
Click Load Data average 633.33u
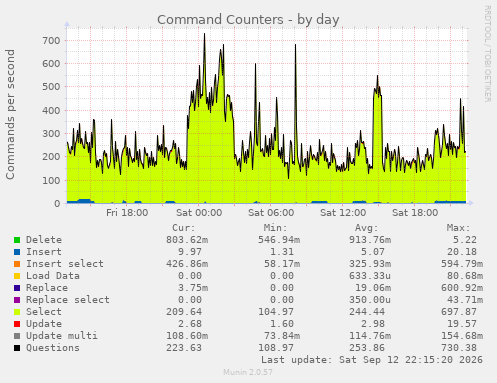click(370, 276)
